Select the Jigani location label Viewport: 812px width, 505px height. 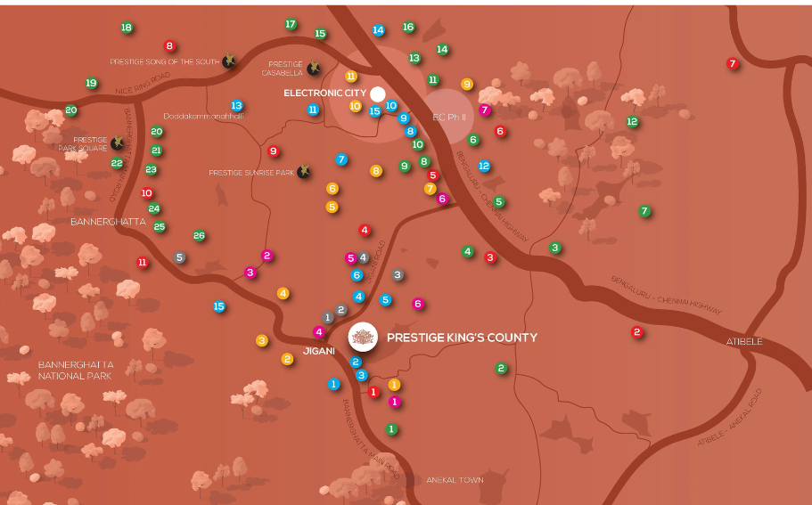318,351
